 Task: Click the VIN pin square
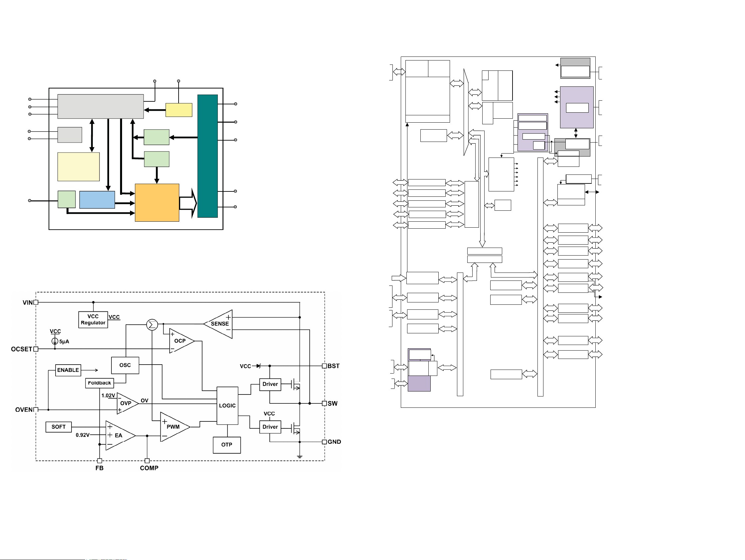click(x=36, y=302)
